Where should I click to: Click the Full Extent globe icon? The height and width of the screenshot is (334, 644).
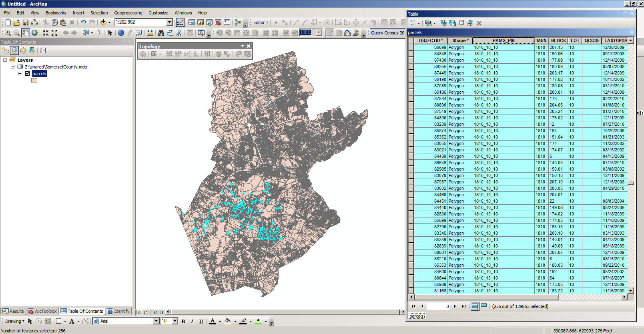tap(35, 33)
